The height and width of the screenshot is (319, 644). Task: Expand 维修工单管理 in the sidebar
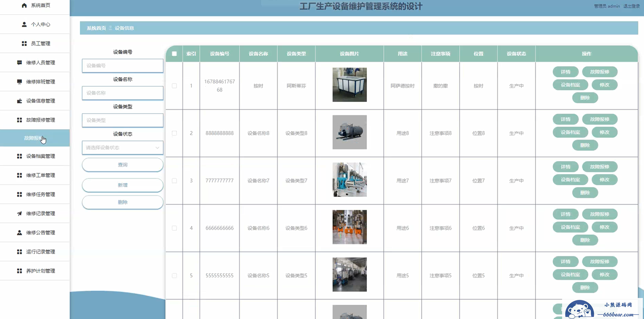[35, 175]
